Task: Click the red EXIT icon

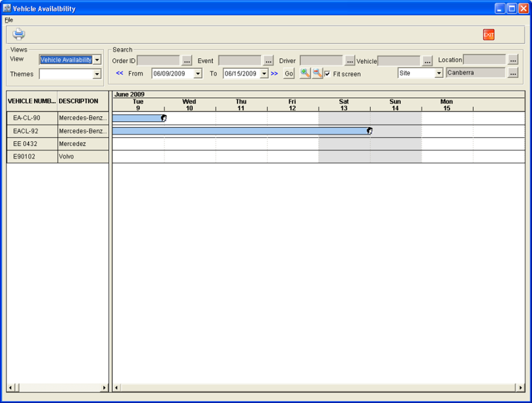Action: pos(488,35)
